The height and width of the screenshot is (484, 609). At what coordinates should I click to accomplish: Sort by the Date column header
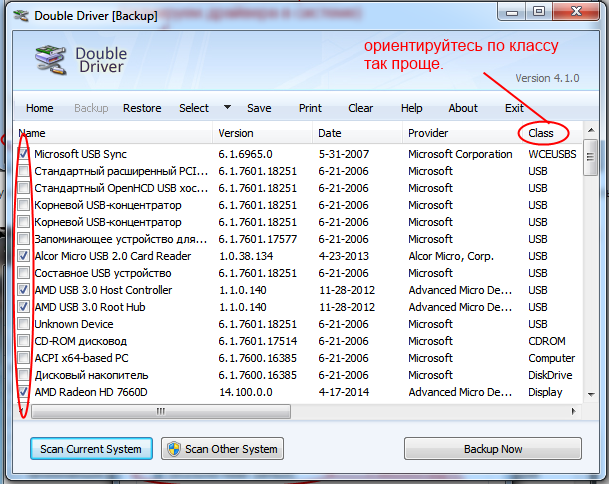coord(357,133)
